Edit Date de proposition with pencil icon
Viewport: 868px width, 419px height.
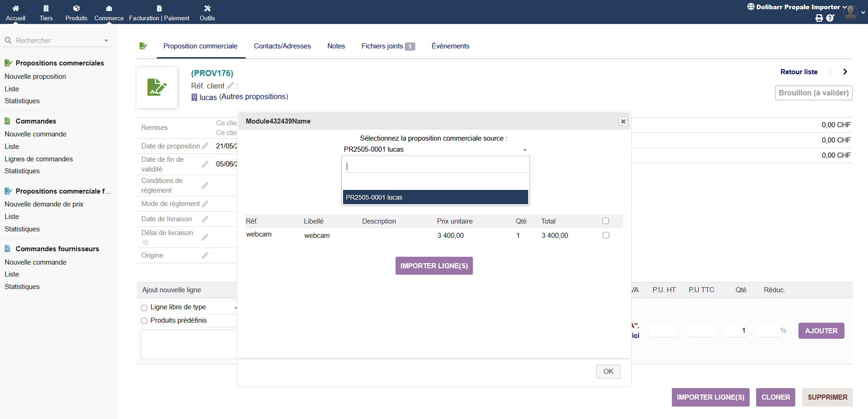click(205, 146)
